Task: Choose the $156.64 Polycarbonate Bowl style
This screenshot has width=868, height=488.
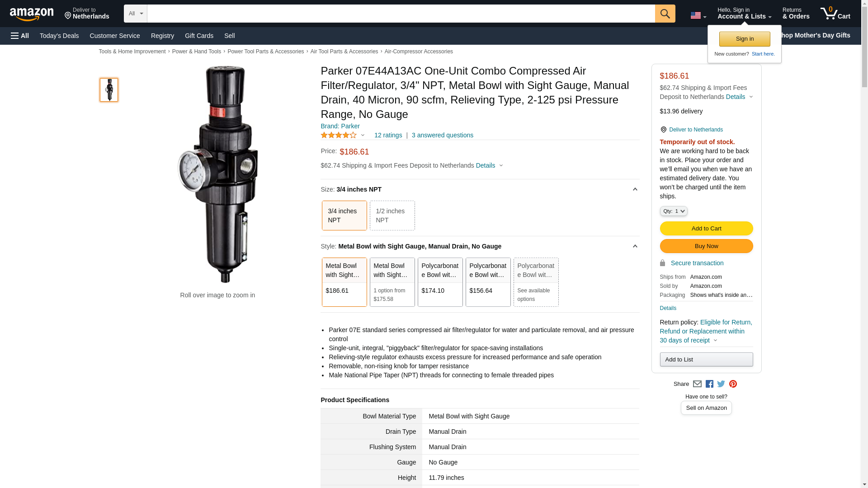Action: [x=488, y=282]
